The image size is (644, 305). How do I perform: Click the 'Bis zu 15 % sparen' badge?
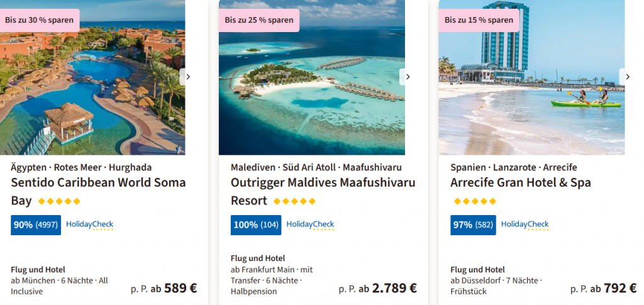478,20
